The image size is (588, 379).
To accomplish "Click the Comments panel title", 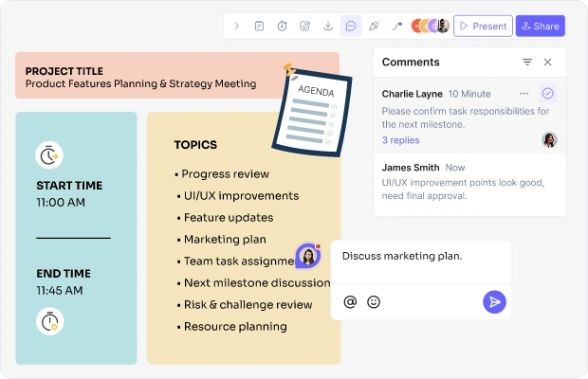I will [411, 63].
